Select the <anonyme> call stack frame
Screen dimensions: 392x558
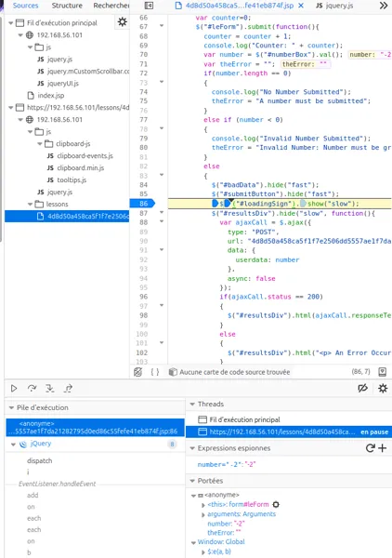[96, 428]
